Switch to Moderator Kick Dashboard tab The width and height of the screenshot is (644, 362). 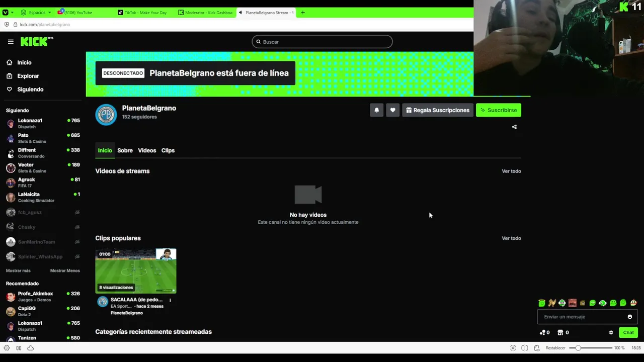click(205, 13)
